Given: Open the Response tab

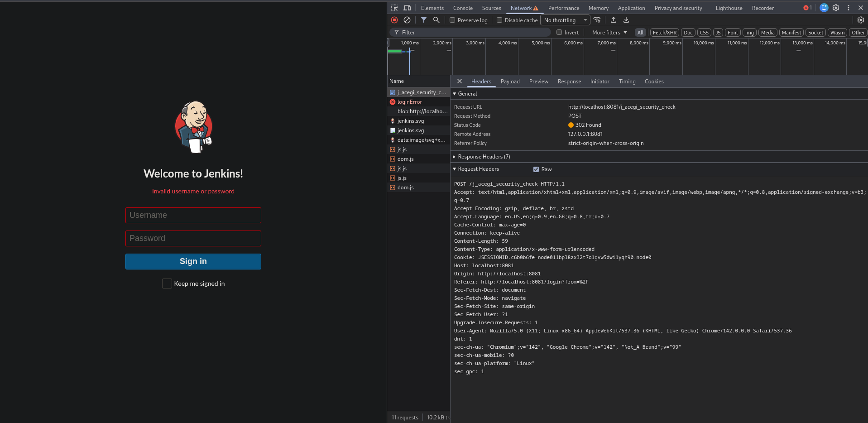Looking at the screenshot, I should pos(569,82).
